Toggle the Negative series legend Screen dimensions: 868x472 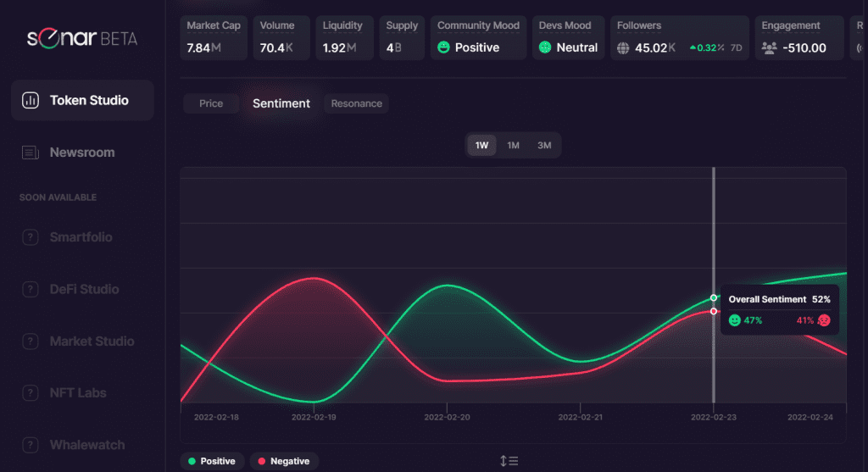pyautogui.click(x=284, y=461)
